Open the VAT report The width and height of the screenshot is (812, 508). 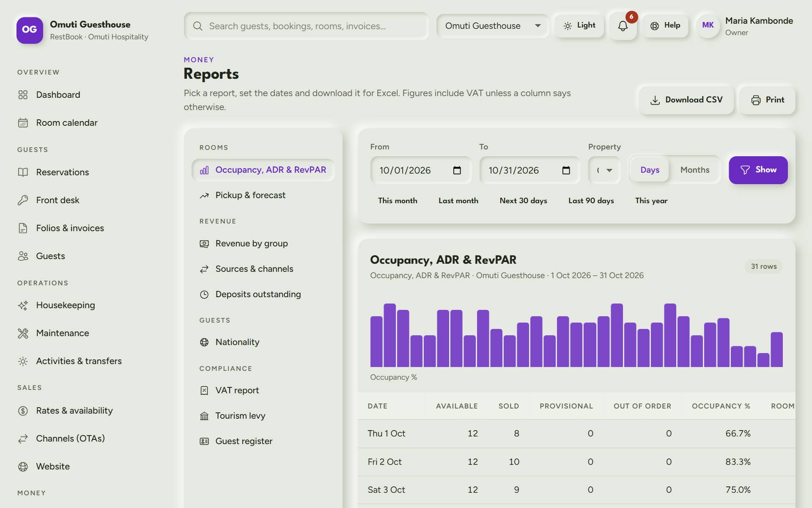click(x=263, y=390)
